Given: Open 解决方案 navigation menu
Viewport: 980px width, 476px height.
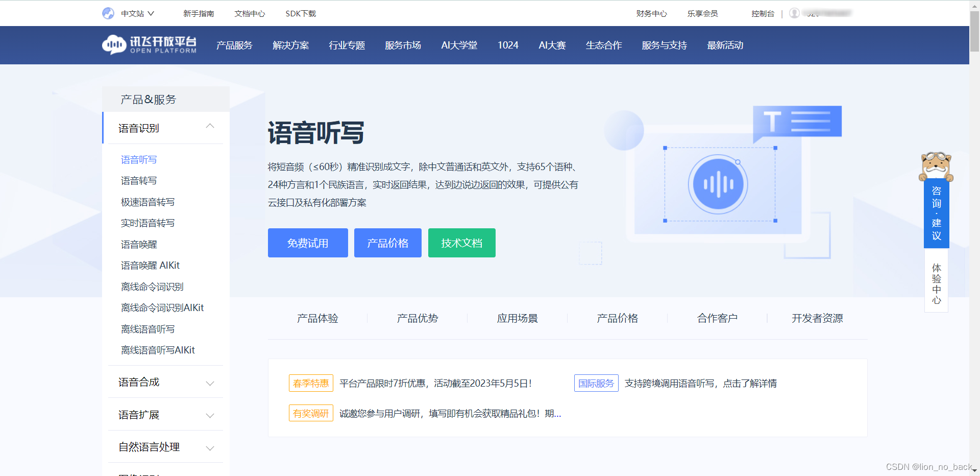Looking at the screenshot, I should pyautogui.click(x=291, y=45).
